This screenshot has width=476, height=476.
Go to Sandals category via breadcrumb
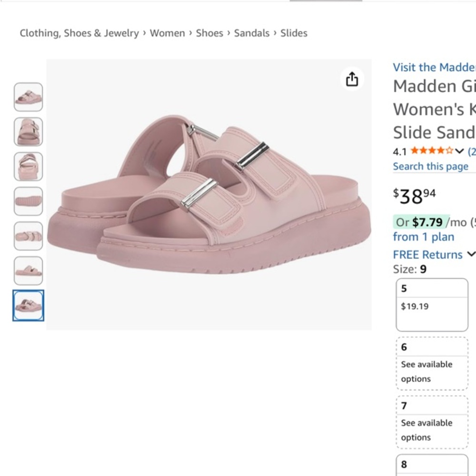(x=252, y=33)
